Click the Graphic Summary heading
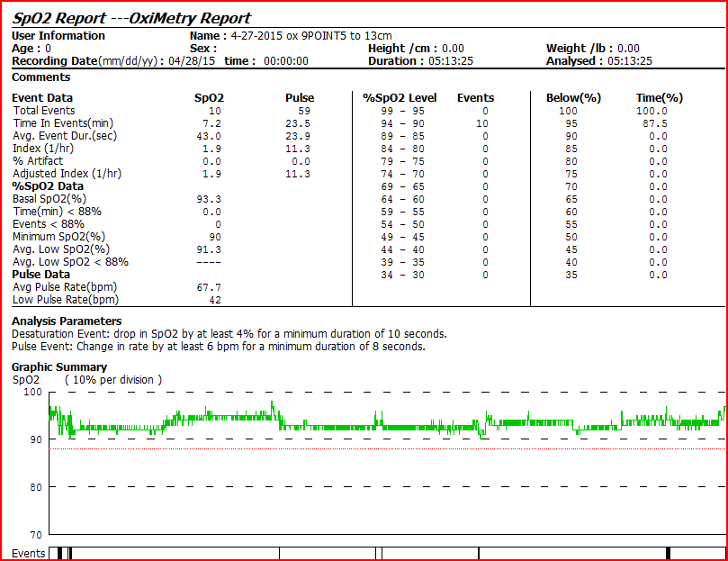Image resolution: width=728 pixels, height=561 pixels. [58, 366]
